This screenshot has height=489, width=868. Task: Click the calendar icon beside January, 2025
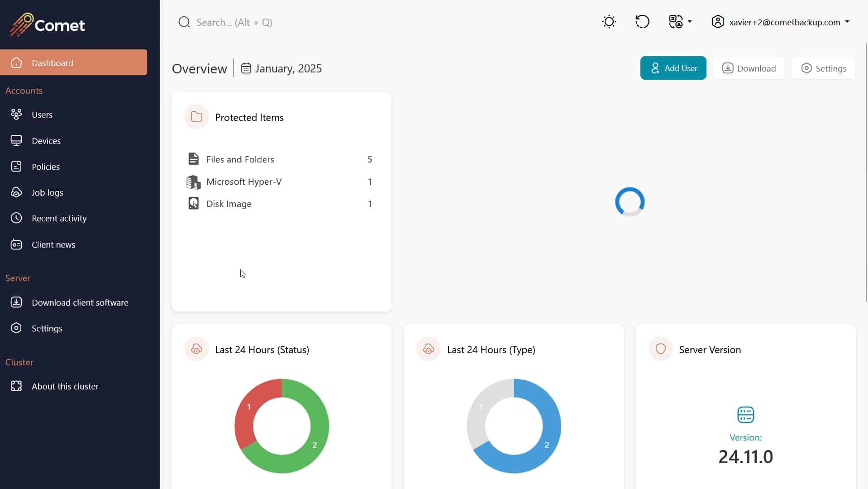tap(246, 68)
